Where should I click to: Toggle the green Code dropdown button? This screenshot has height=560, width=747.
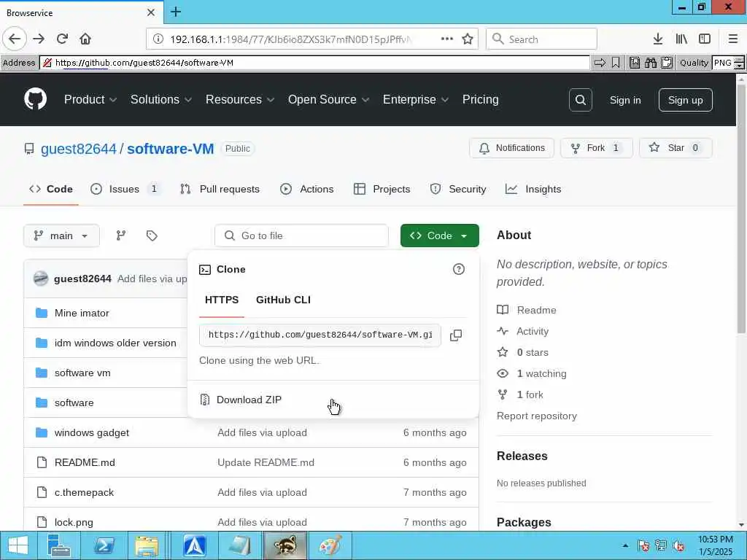tap(440, 236)
